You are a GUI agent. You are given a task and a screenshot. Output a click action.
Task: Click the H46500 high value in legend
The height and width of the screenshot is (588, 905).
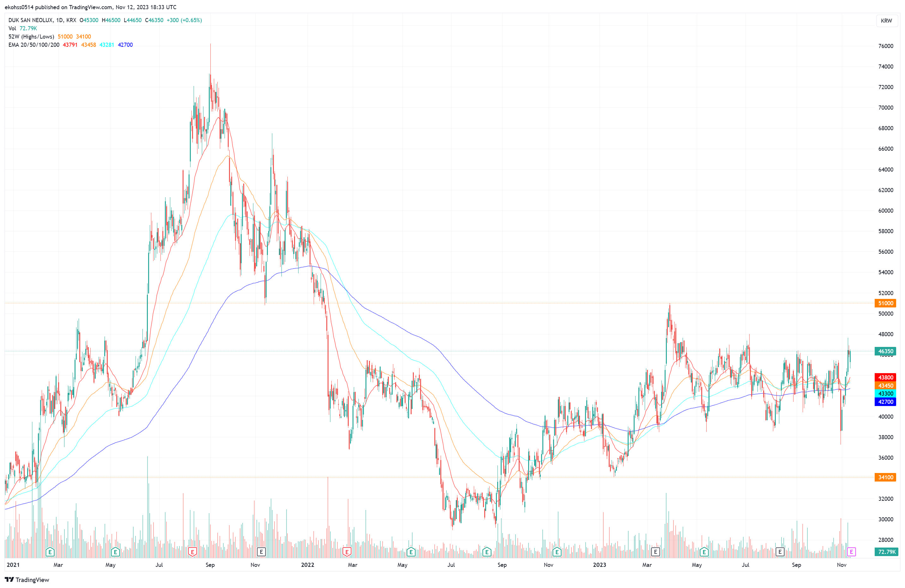tap(111, 20)
